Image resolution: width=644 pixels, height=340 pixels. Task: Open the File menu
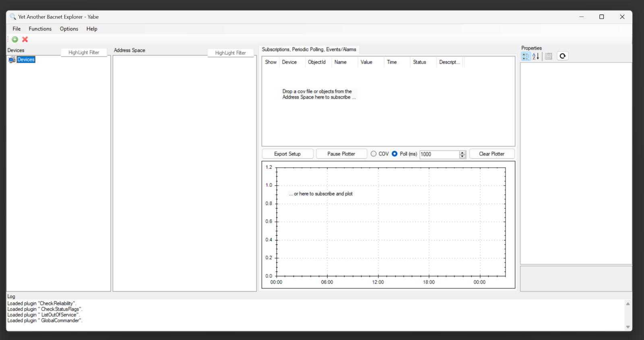coord(17,29)
